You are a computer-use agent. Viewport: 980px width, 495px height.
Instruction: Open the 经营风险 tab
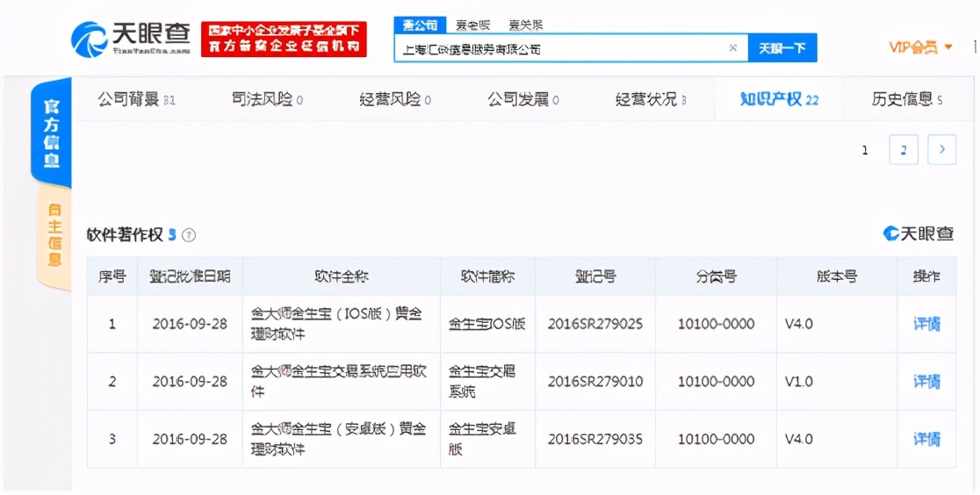(x=395, y=99)
